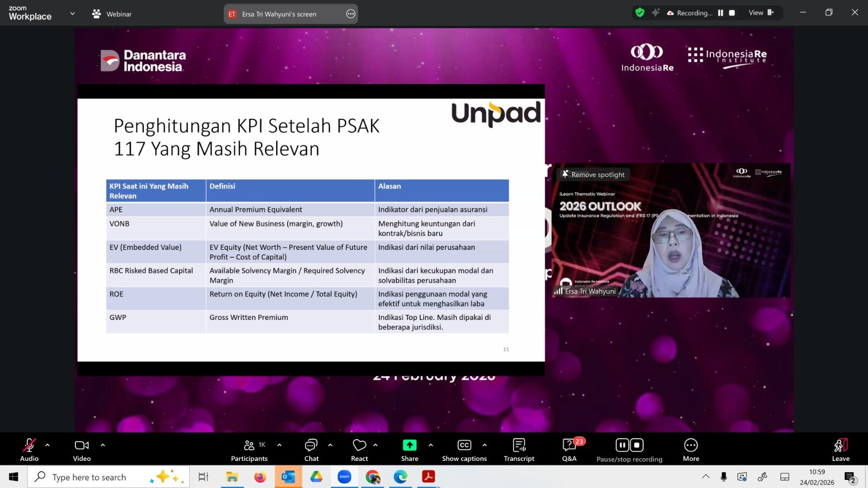Image resolution: width=868 pixels, height=488 pixels.
Task: Open the View menu
Action: coord(761,13)
